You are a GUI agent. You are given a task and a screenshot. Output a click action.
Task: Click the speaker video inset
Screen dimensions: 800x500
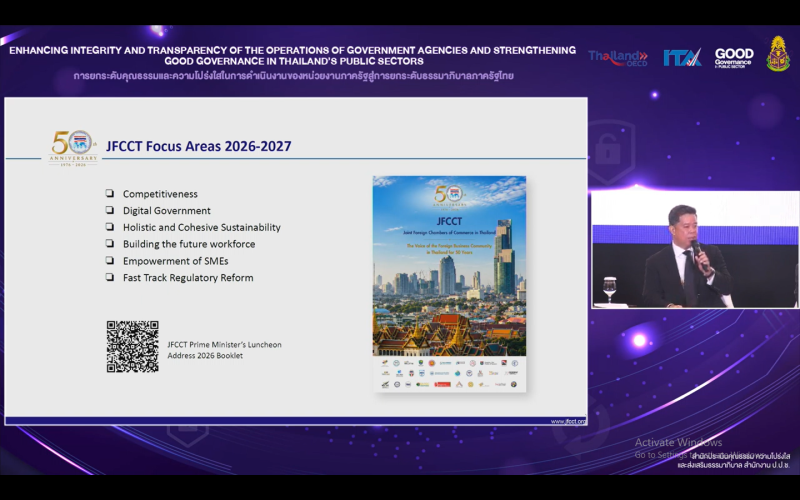[x=695, y=249]
